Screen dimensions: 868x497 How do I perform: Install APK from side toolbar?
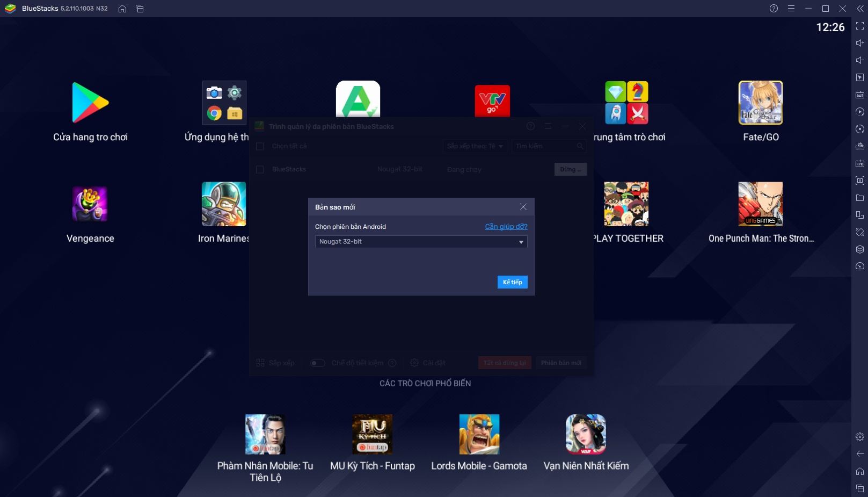coord(860,163)
